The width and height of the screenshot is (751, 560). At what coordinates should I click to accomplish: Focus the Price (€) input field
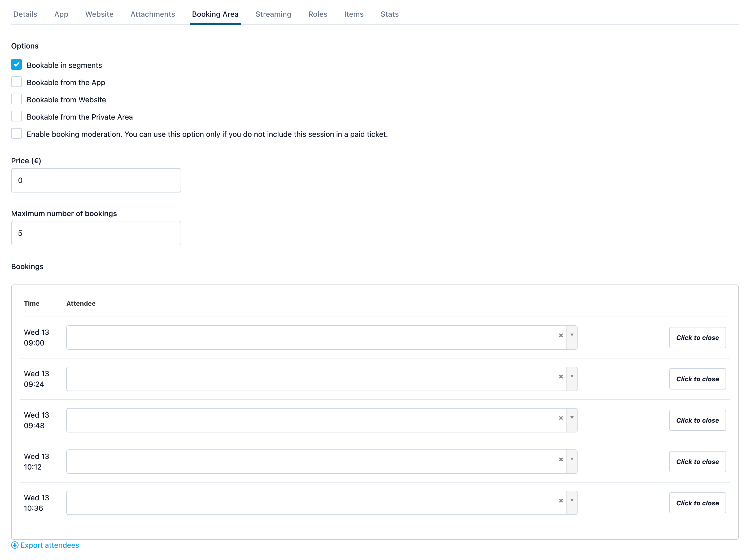(x=96, y=180)
